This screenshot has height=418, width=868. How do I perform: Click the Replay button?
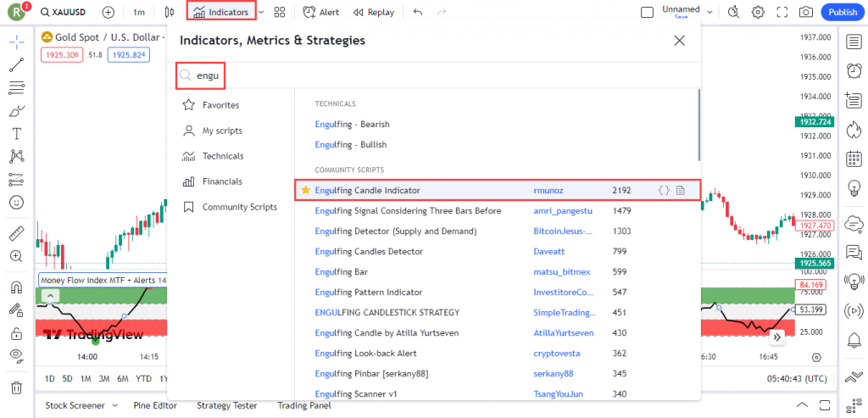pos(374,12)
